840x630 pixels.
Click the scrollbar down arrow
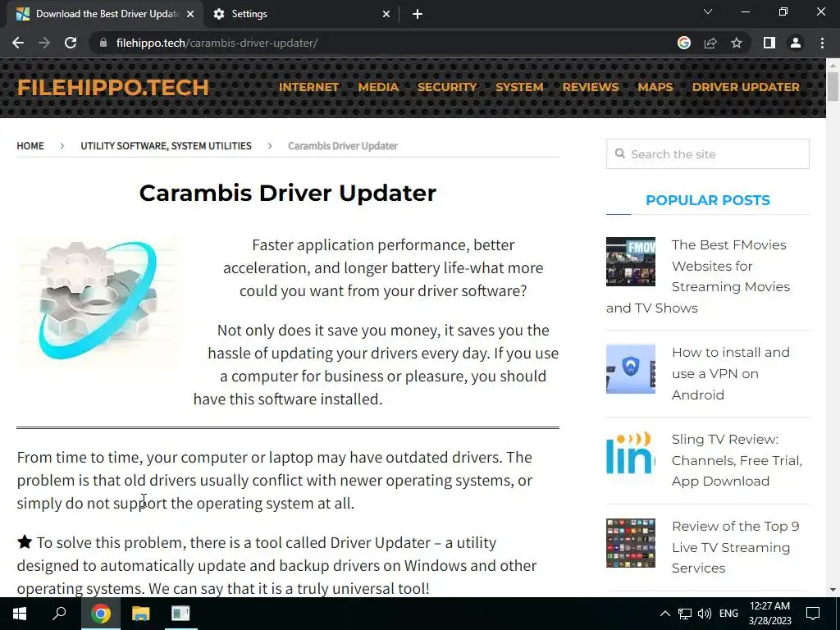[833, 590]
